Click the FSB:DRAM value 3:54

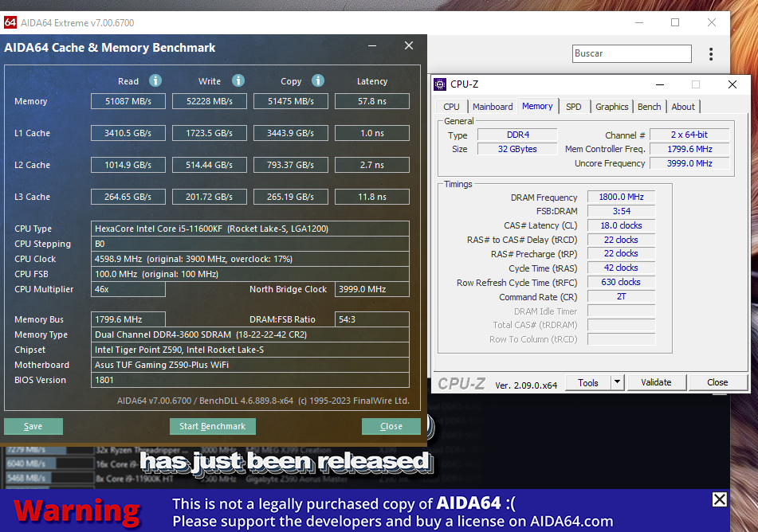[x=621, y=211]
